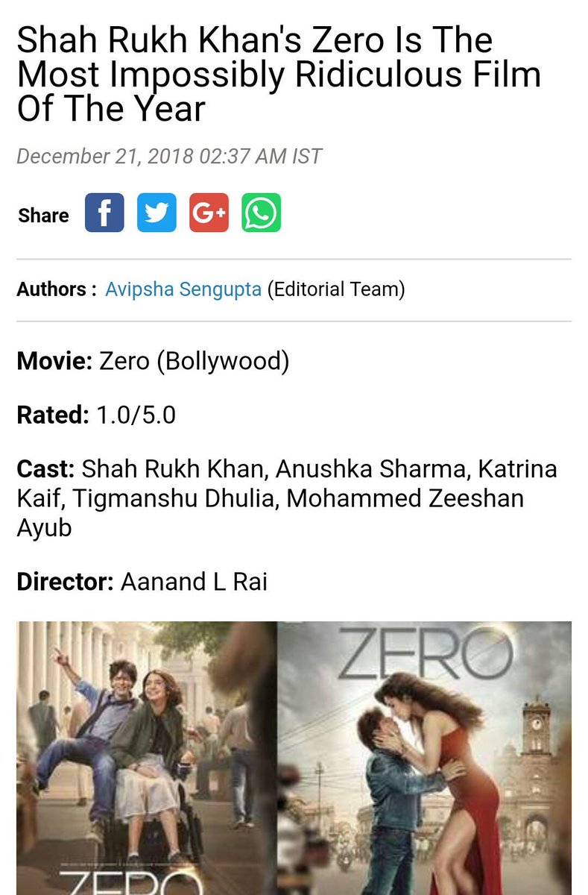Click the 1.0/5.0 rating text

click(136, 415)
